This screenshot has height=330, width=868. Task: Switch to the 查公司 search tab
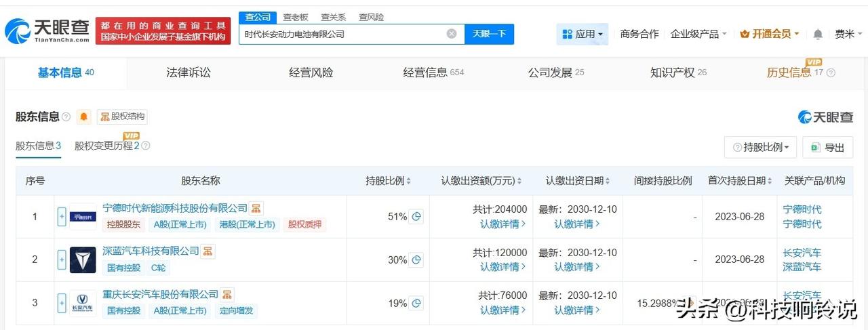pos(258,17)
